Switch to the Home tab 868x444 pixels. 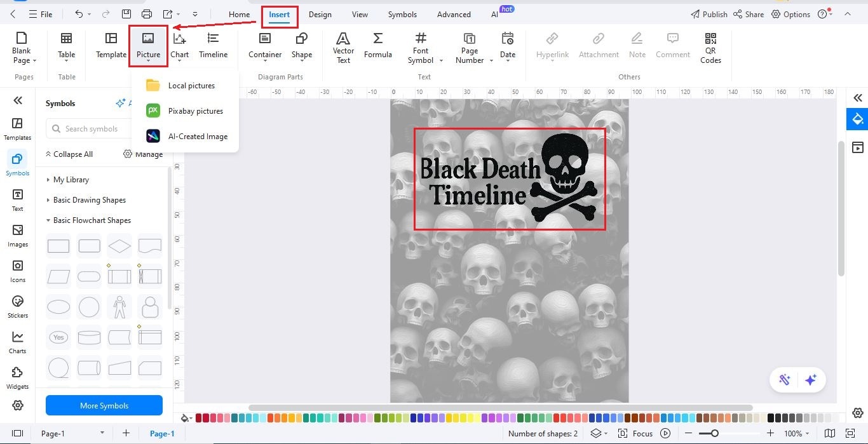[239, 14]
